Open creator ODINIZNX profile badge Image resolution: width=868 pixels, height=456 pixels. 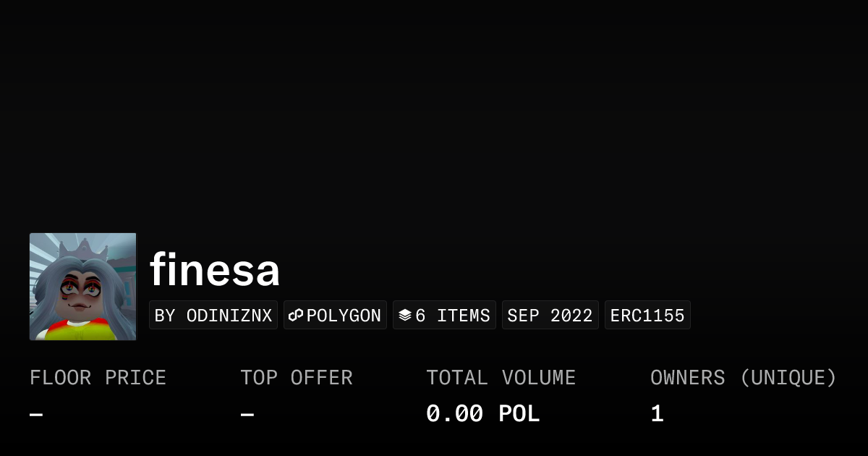(x=213, y=316)
